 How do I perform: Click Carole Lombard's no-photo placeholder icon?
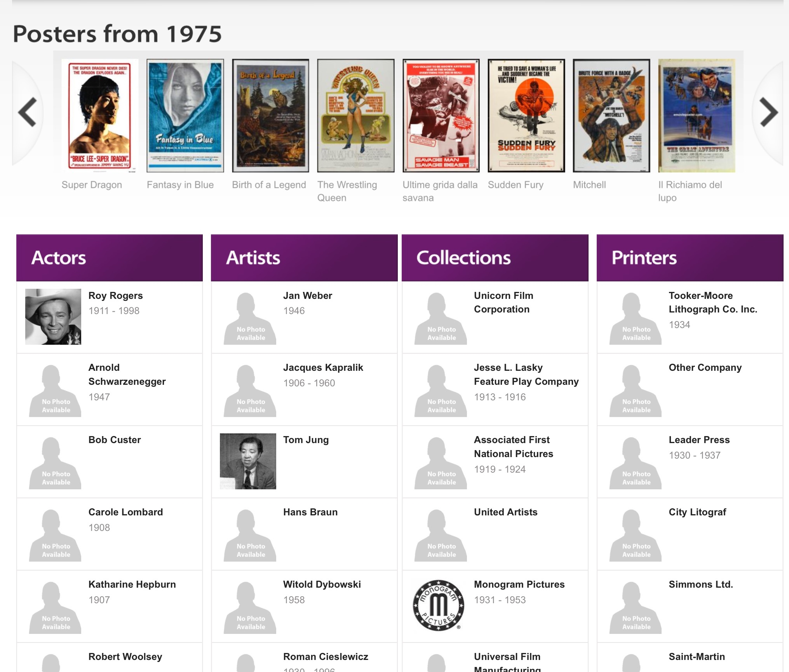(x=56, y=535)
